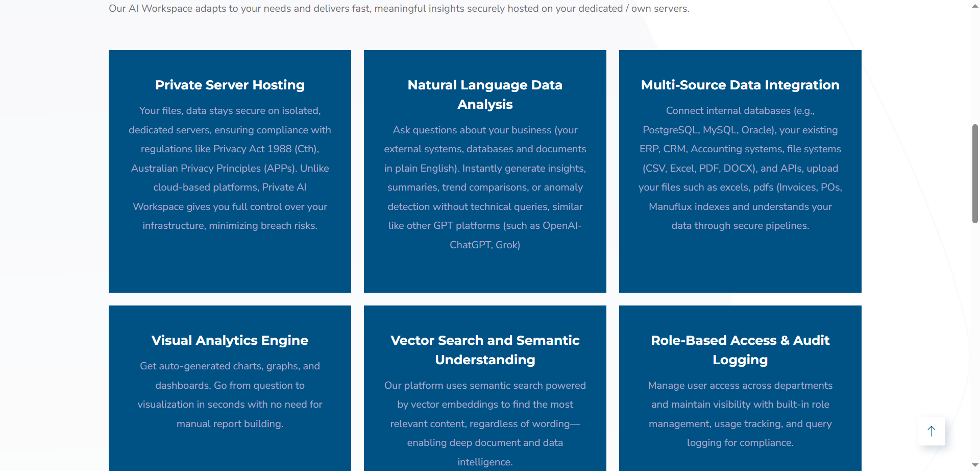Screen dimensions: 980x471
Task: Select the Private Server Hosting card
Action: click(x=230, y=171)
